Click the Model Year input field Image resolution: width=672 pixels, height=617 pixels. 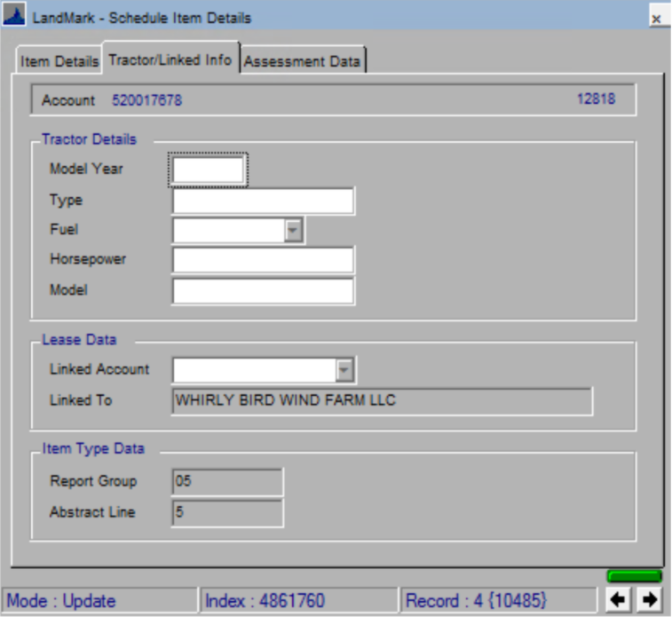[208, 170]
